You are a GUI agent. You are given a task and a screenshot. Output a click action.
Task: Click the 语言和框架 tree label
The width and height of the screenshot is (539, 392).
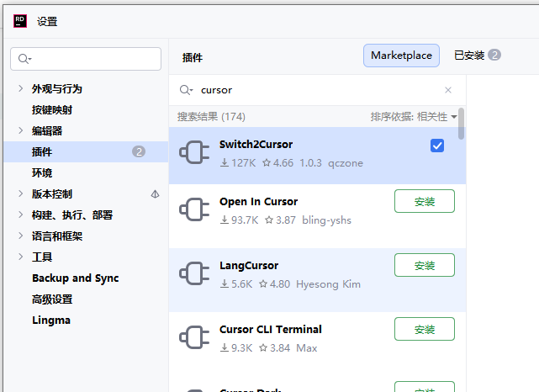(x=57, y=236)
